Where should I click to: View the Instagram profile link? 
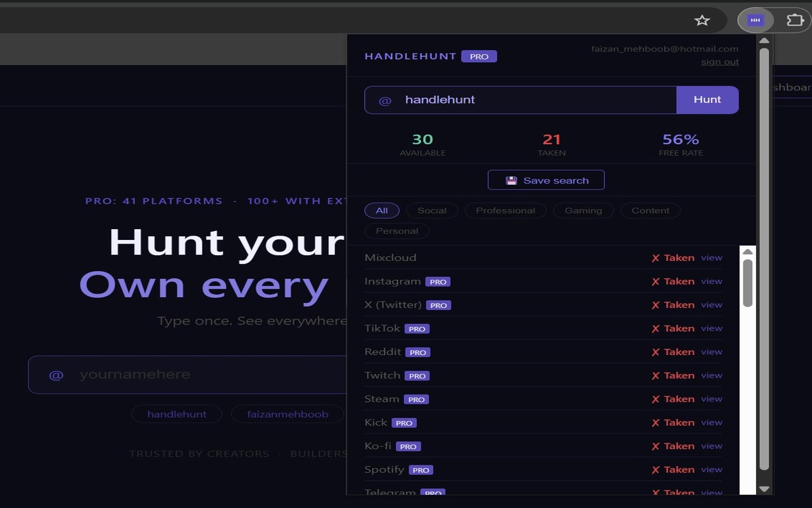click(x=712, y=281)
